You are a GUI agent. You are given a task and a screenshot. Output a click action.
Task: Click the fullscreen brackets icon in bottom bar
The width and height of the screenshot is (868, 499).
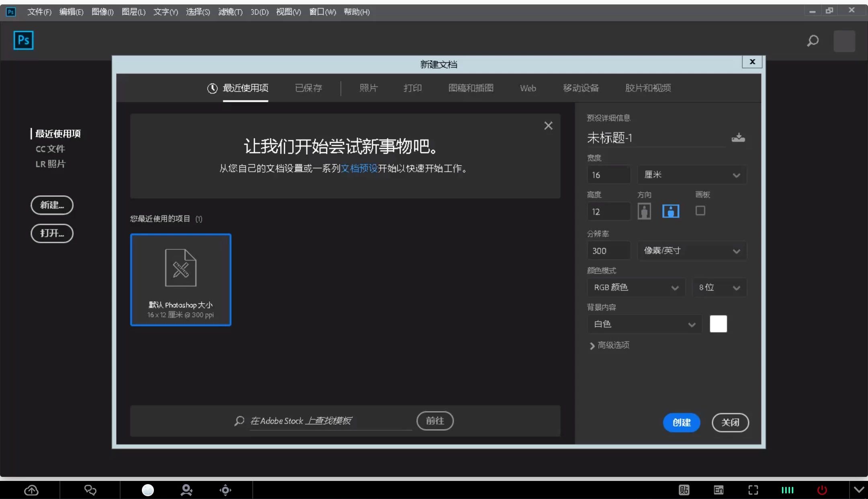[753, 490]
